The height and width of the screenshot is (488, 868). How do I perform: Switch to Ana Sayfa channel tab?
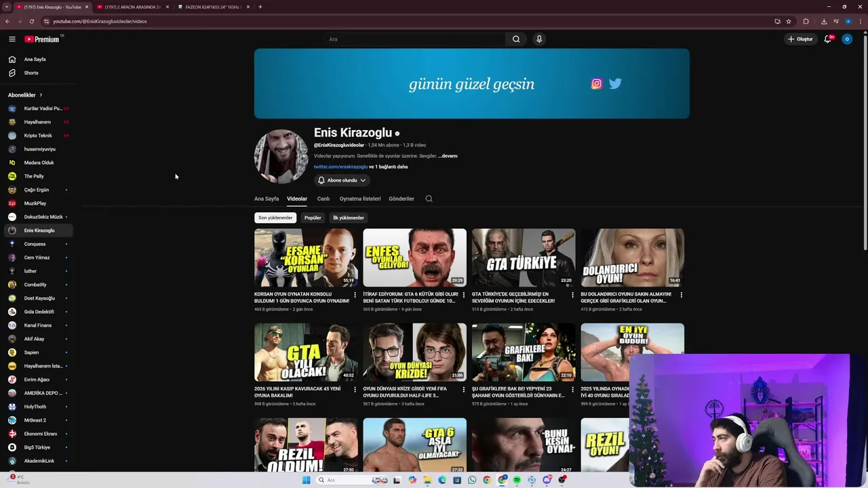pos(267,199)
